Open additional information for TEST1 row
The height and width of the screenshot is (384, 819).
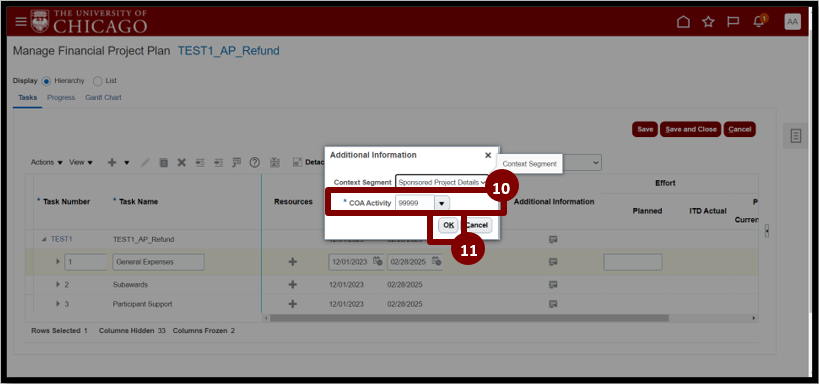[x=553, y=239]
